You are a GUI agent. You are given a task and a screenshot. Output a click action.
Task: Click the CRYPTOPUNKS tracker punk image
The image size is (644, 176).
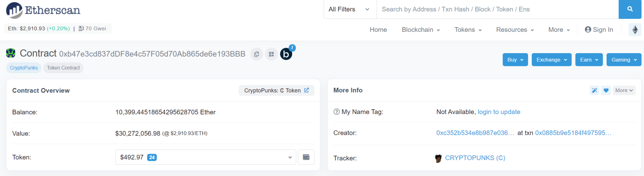click(x=438, y=158)
